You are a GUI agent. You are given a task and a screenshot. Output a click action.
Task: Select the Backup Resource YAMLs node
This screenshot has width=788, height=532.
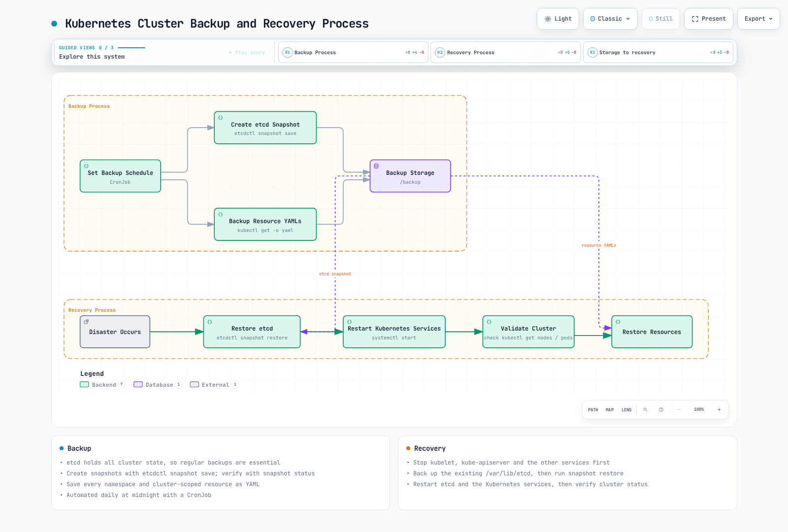(265, 224)
